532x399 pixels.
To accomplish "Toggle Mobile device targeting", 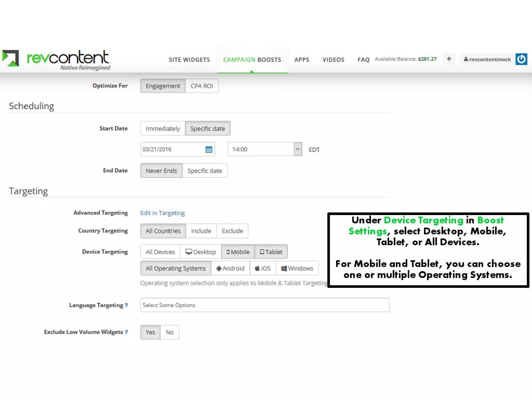I will tap(238, 252).
